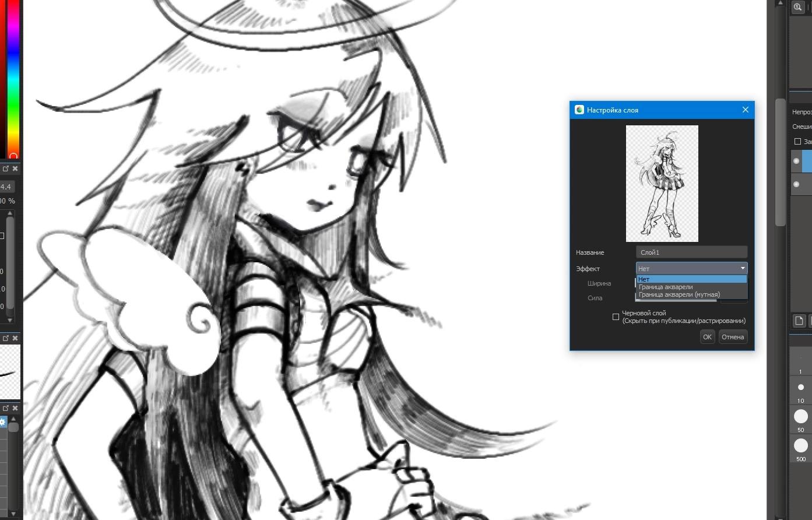Viewport: 812px width, 520px height.
Task: Select the brush size 50 preset
Action: pos(800,420)
